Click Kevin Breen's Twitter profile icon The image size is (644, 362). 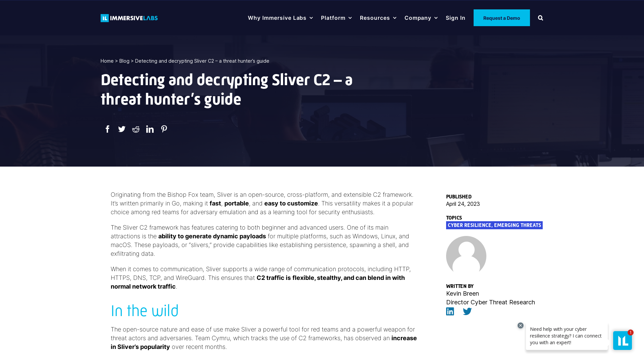click(x=467, y=312)
